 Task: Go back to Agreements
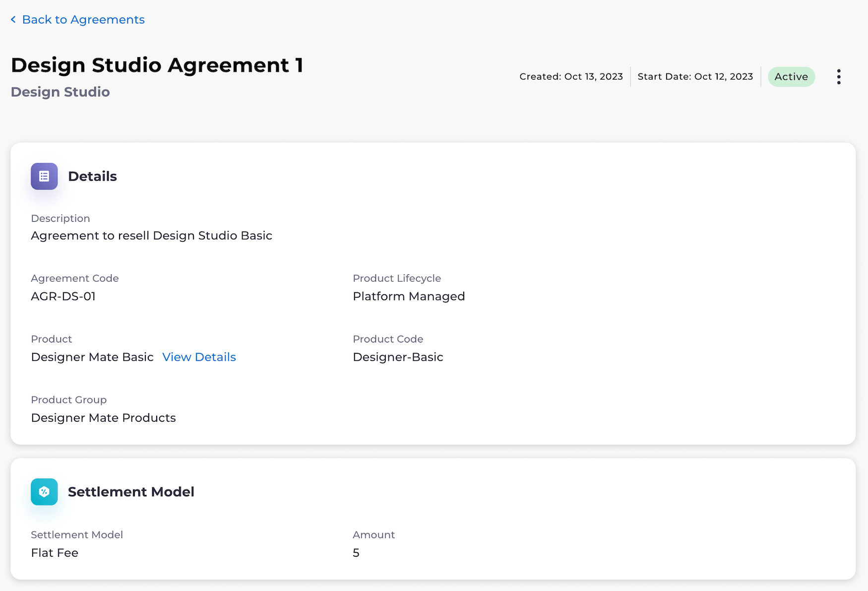(x=83, y=19)
